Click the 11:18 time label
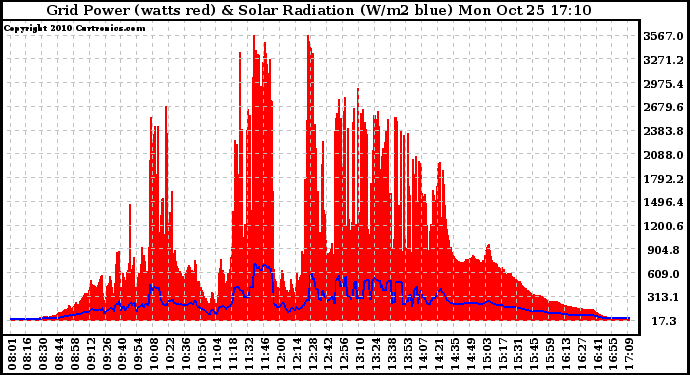This screenshot has width=690, height=375. click(x=232, y=353)
